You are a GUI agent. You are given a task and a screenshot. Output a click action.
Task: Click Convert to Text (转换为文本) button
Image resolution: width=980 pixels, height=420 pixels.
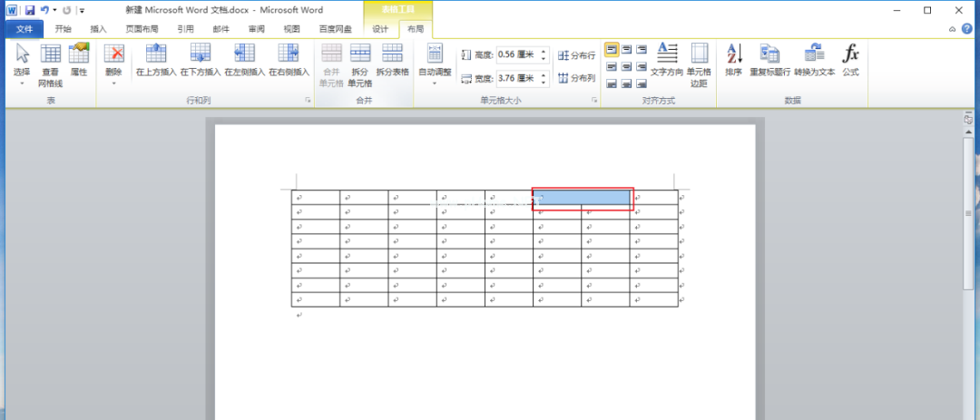click(x=814, y=54)
